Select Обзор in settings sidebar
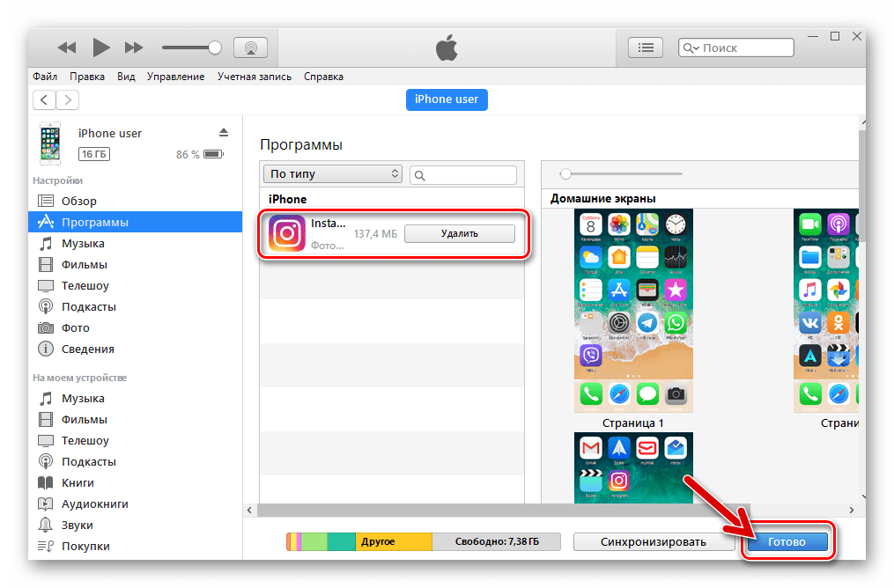Viewport: 894px width, 588px height. (x=136, y=201)
